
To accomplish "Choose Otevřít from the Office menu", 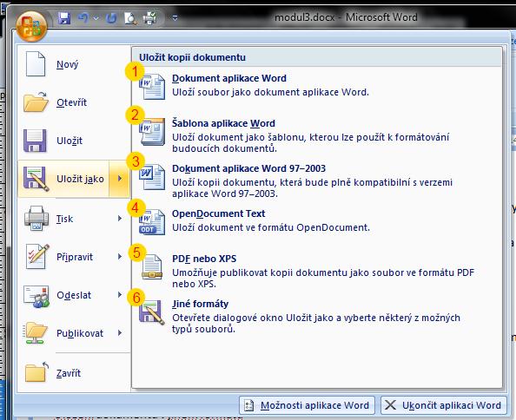I will click(x=72, y=102).
